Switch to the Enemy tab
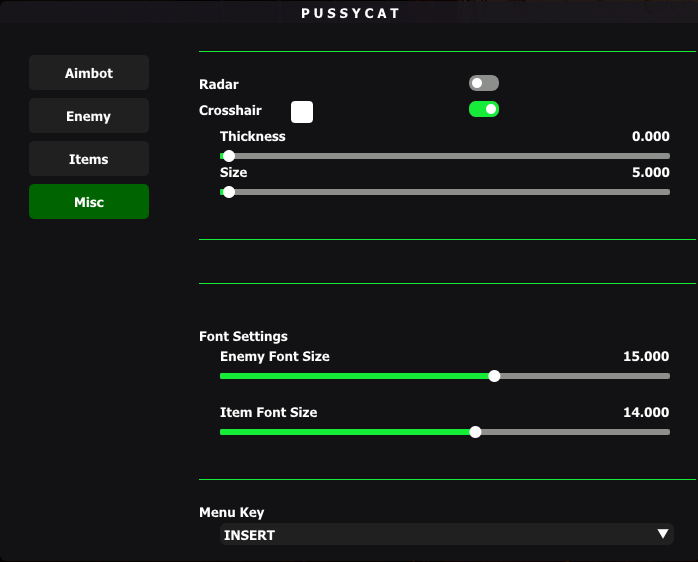The image size is (698, 562). pos(89,116)
